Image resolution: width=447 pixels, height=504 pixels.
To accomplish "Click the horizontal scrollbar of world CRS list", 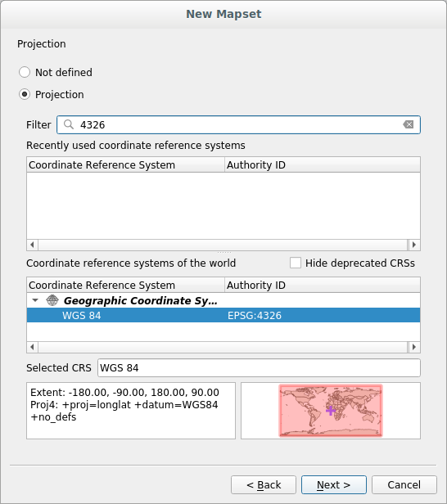I will pos(223,347).
